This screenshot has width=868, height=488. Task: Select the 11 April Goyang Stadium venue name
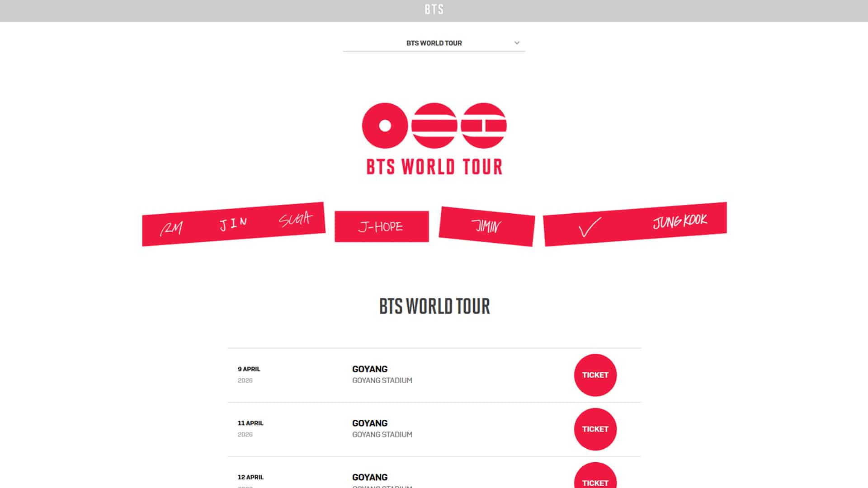click(382, 435)
